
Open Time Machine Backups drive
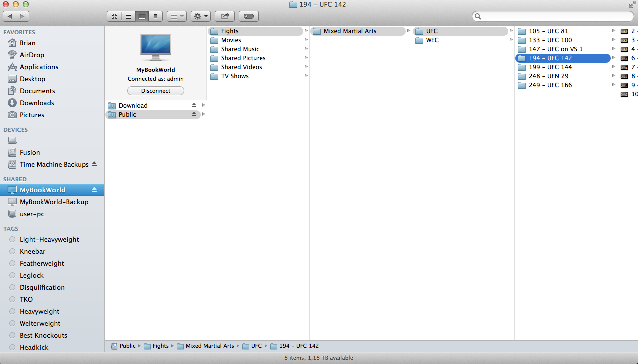click(54, 164)
